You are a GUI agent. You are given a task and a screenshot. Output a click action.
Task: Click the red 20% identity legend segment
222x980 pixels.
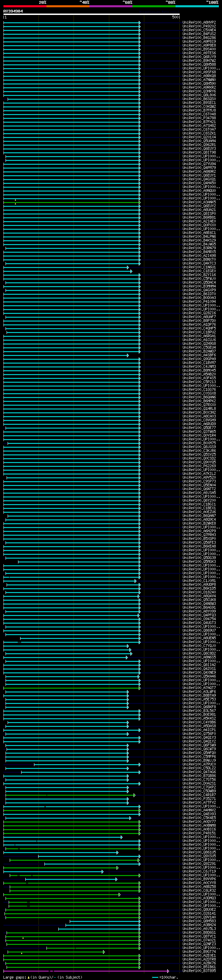tap(25, 6)
